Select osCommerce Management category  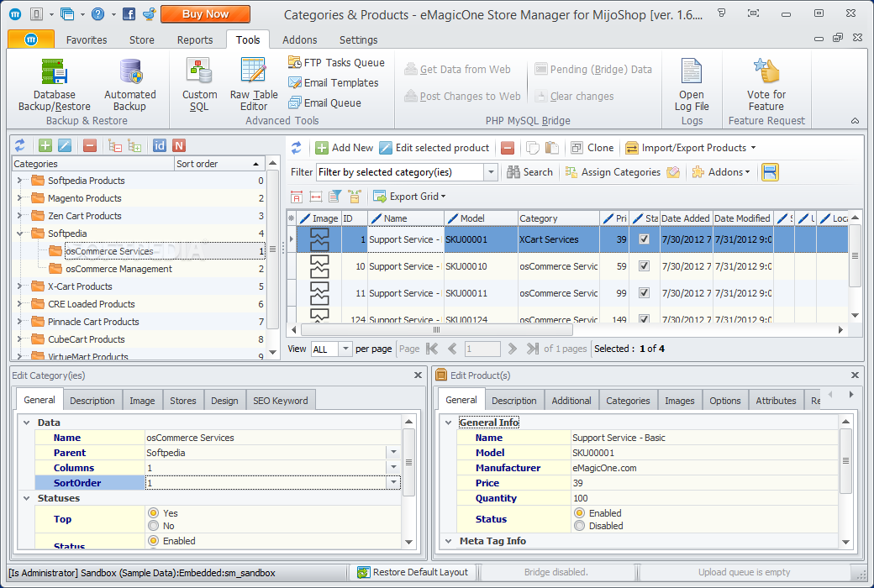click(x=118, y=269)
